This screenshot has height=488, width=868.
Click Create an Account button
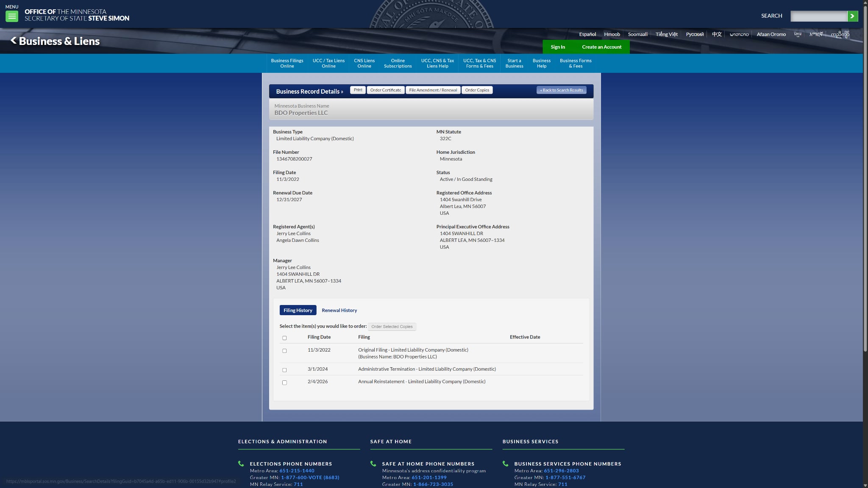coord(601,47)
